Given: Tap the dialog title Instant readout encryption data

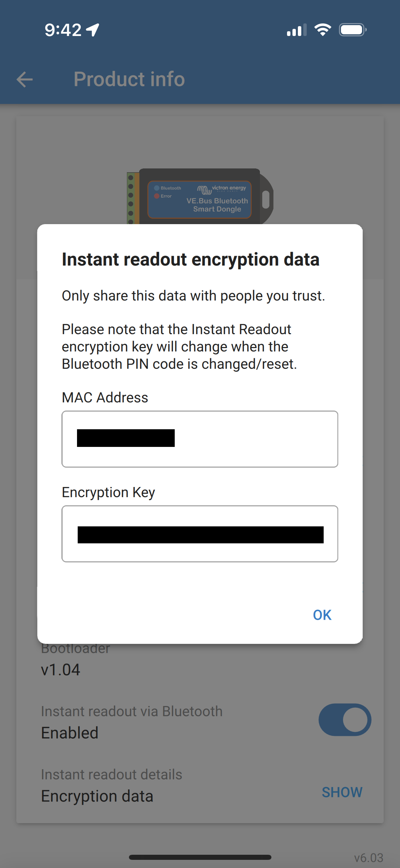Looking at the screenshot, I should [191, 259].
